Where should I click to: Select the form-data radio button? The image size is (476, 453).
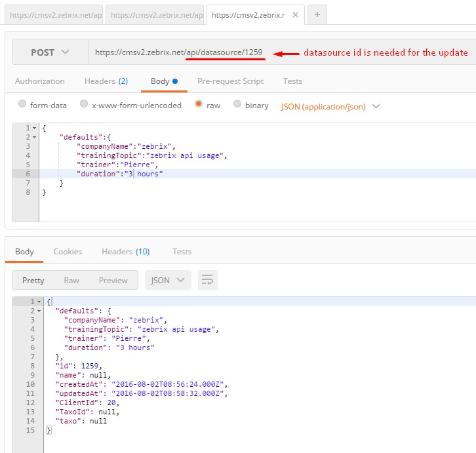23,105
